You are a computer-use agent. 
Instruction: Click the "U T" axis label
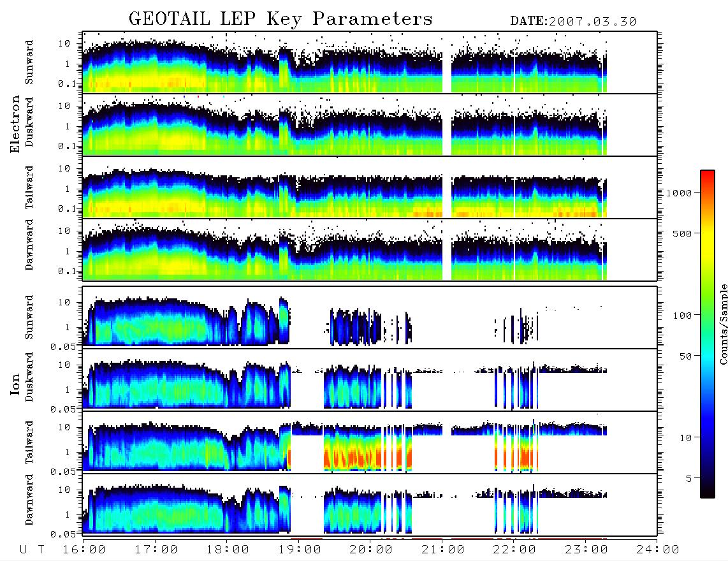[32, 550]
